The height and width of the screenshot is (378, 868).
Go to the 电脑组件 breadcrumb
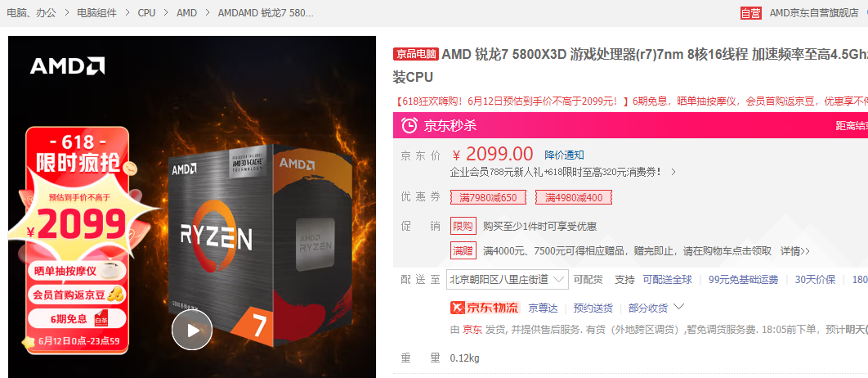click(97, 13)
